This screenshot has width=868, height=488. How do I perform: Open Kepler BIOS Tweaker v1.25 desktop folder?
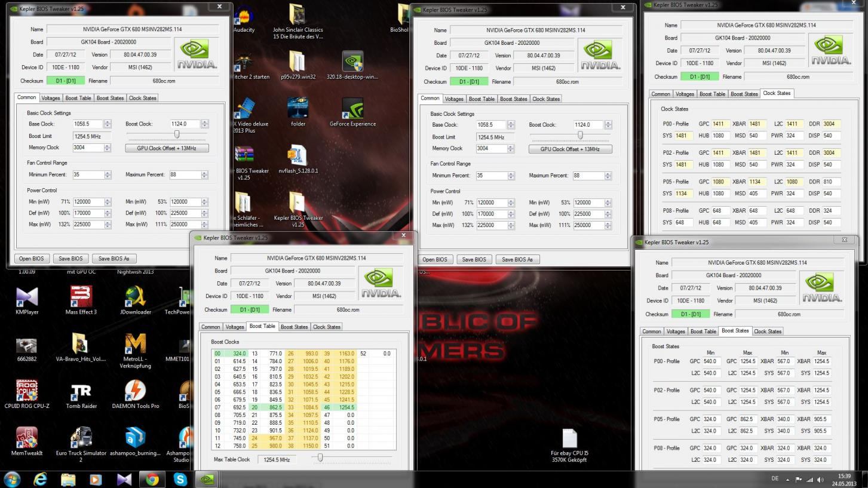click(297, 210)
